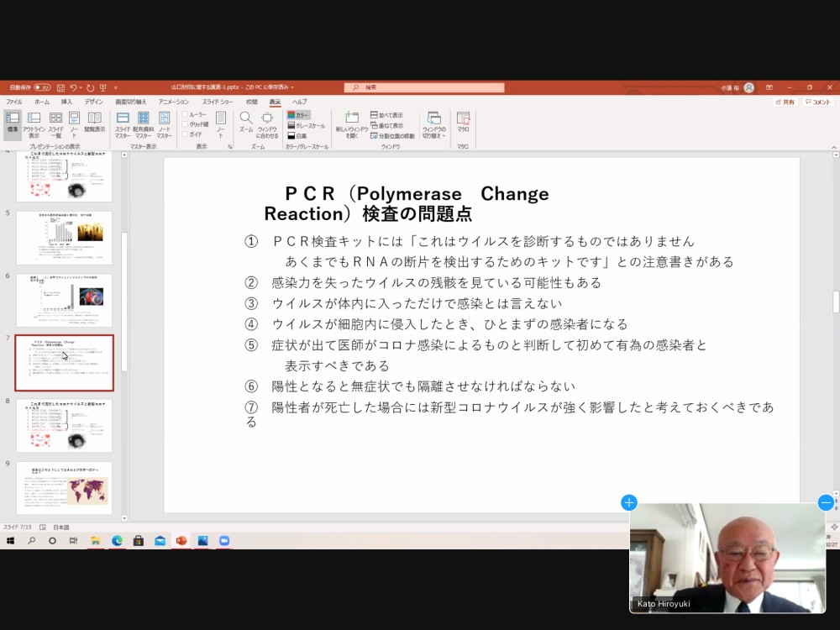Screen dimensions: 840x630
Task: Click the 検索 search box
Action: [424, 87]
